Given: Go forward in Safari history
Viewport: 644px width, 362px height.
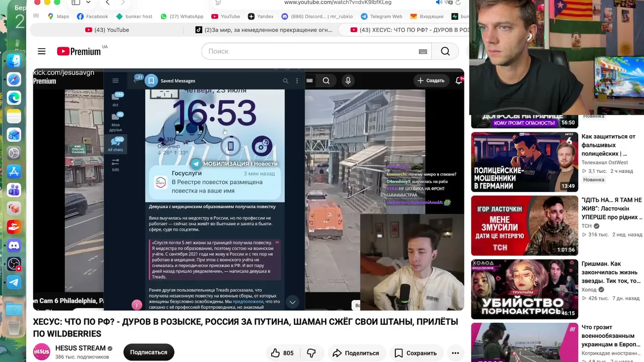Looking at the screenshot, I should pos(123,3).
